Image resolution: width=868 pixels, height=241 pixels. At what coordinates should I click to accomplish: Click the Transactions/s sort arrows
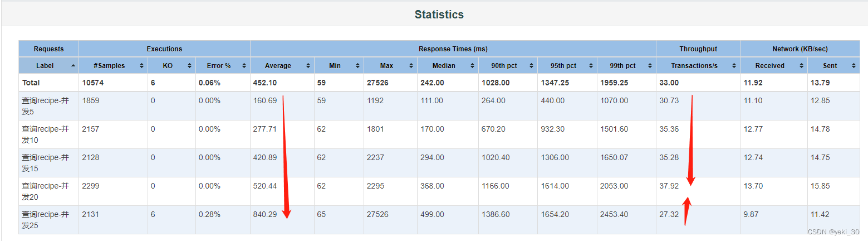point(734,66)
